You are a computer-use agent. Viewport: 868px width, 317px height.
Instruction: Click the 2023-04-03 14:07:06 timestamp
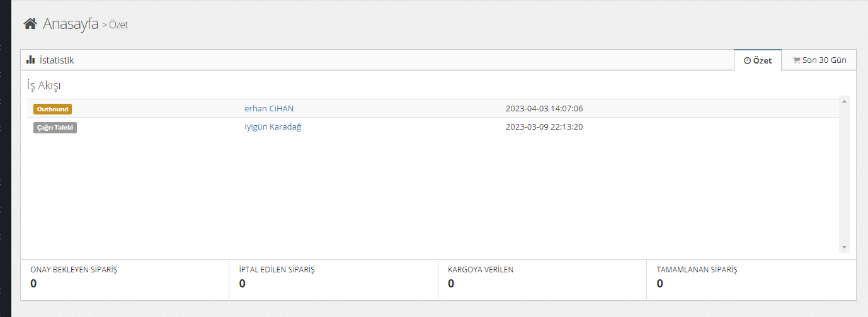pos(544,108)
